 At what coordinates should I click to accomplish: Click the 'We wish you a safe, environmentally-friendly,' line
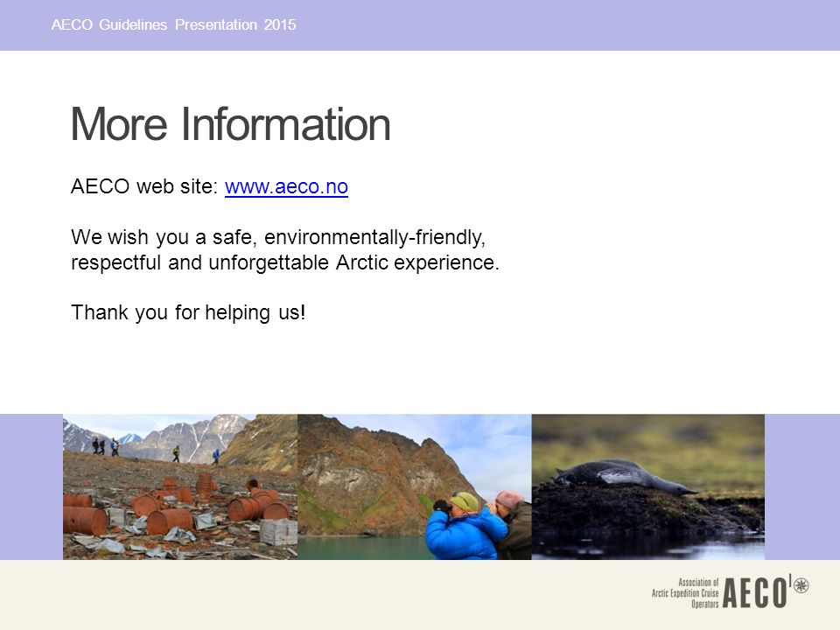coord(278,237)
